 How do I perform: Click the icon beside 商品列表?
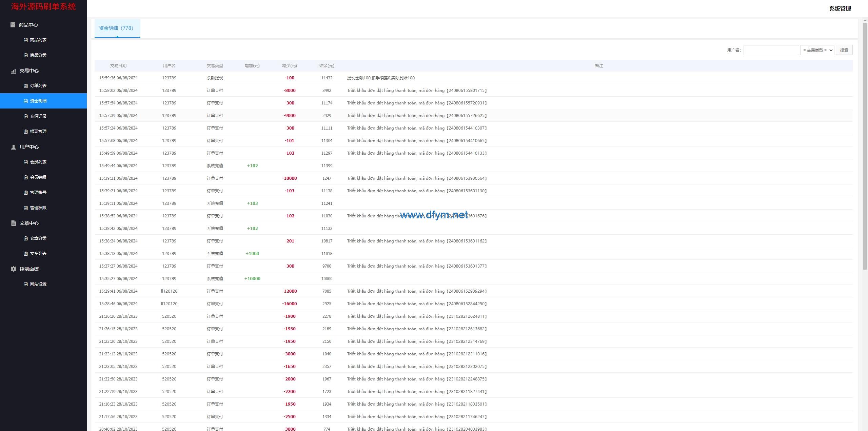[x=26, y=40]
